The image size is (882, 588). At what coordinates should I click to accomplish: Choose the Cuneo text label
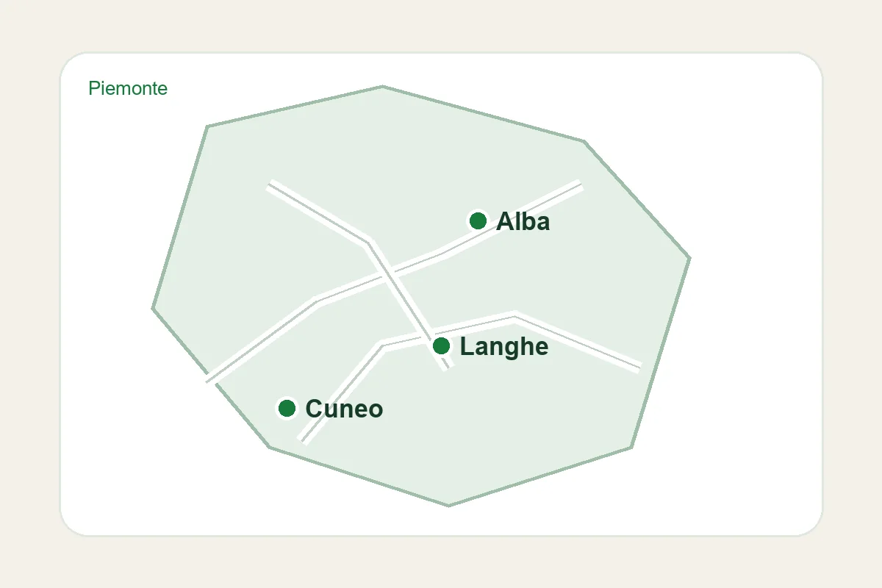(x=344, y=409)
